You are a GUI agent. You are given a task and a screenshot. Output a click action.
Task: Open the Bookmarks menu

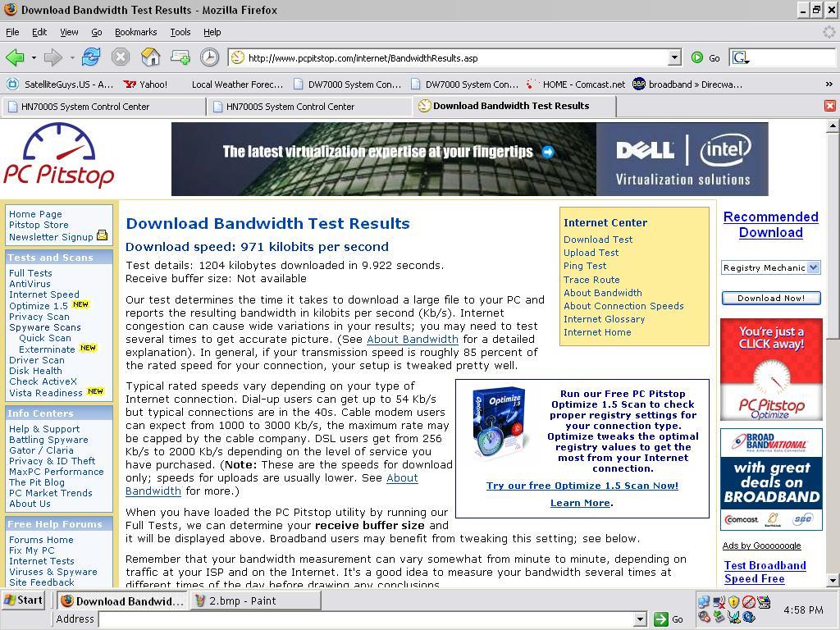click(x=135, y=32)
